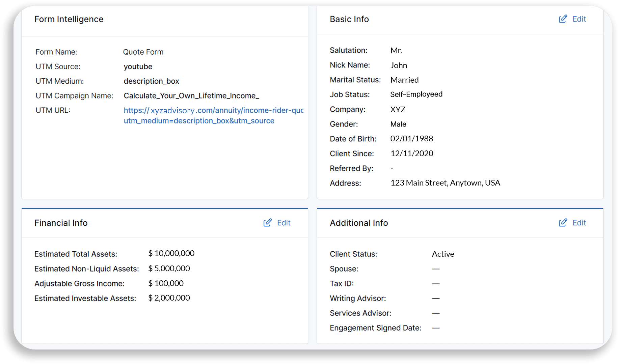The image size is (619, 364).
Task: Select the Financial Info panel heading
Action: (x=61, y=223)
